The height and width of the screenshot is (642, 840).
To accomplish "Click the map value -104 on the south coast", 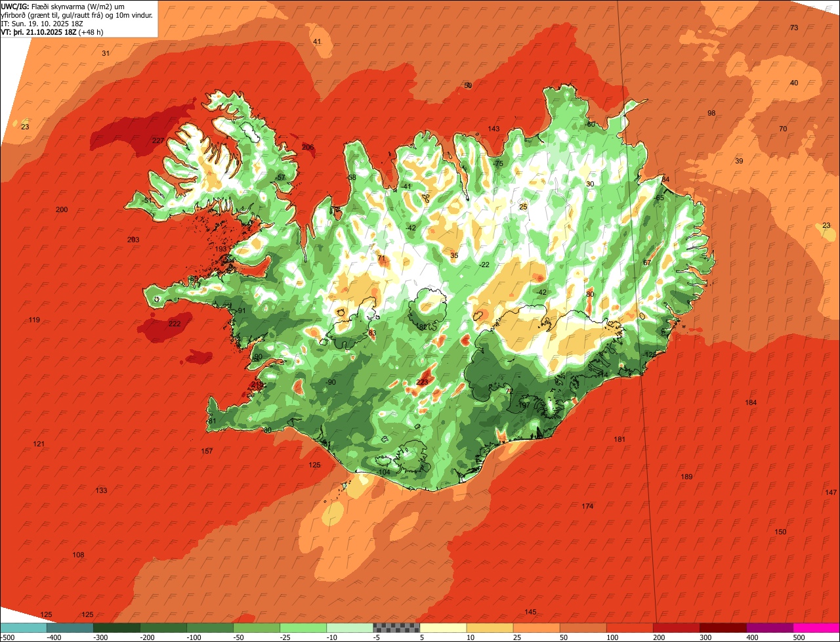I will [383, 472].
